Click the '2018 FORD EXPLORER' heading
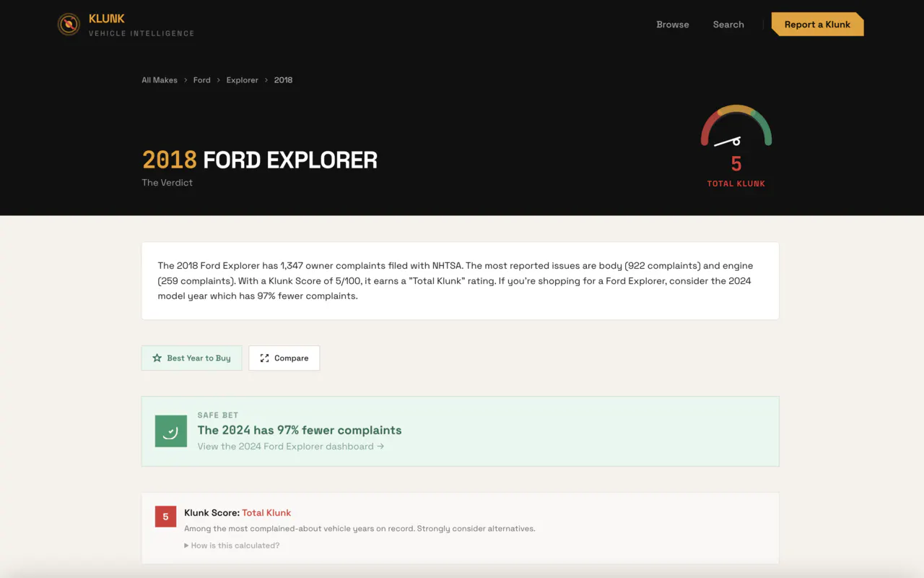This screenshot has width=924, height=578. [x=260, y=160]
